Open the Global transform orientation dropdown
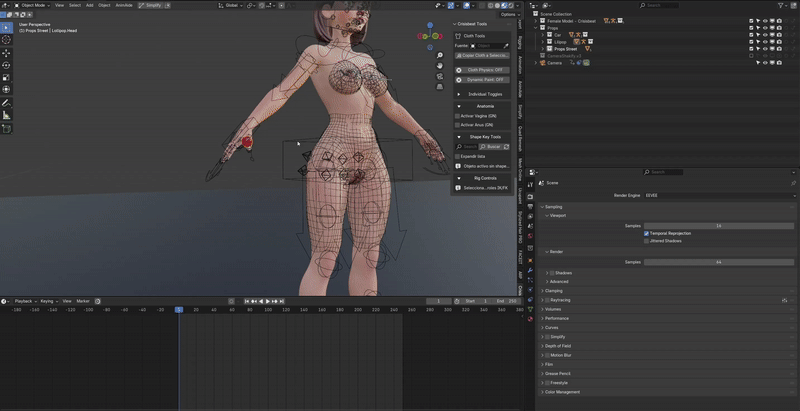 coord(230,5)
